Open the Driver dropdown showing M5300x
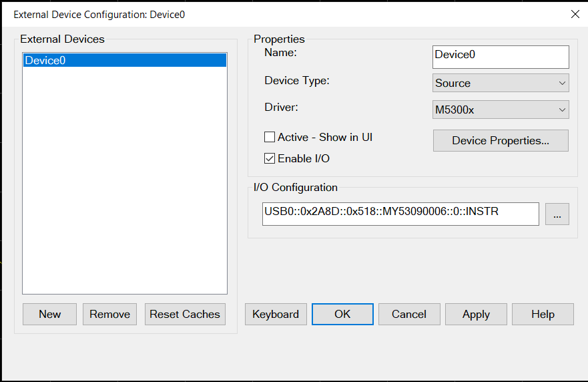 pos(501,110)
